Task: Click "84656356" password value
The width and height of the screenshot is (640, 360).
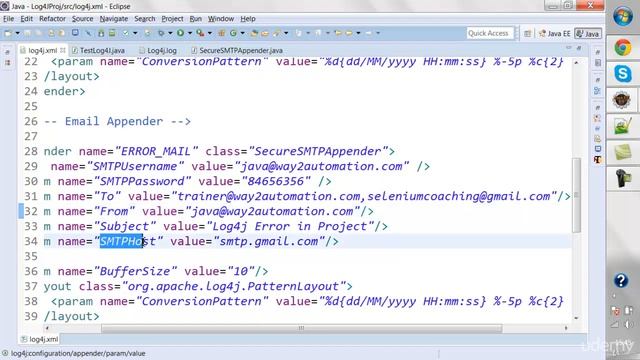Action: (276, 181)
